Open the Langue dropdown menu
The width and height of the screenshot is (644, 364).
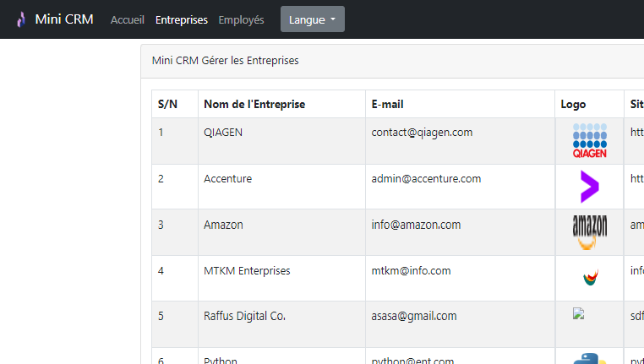click(x=313, y=19)
